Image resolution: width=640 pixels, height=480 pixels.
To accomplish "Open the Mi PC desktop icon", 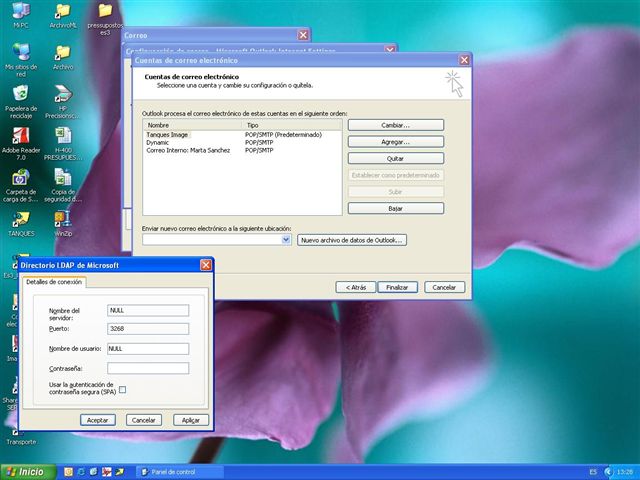I will [x=21, y=15].
